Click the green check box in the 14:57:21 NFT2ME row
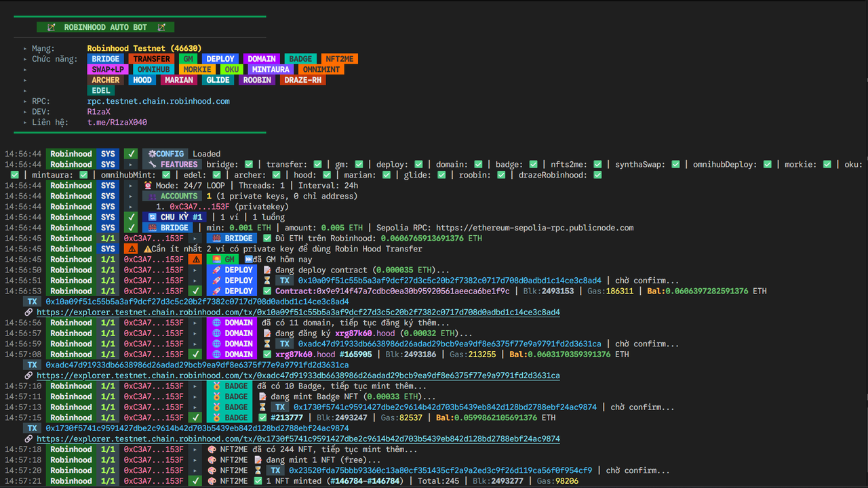The width and height of the screenshot is (868, 488). pyautogui.click(x=195, y=481)
